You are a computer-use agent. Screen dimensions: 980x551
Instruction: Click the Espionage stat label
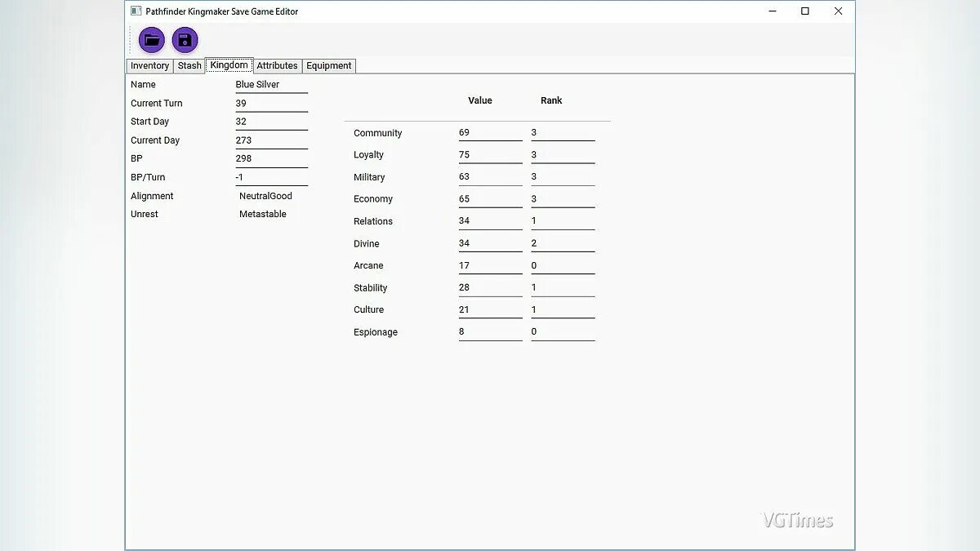click(376, 332)
